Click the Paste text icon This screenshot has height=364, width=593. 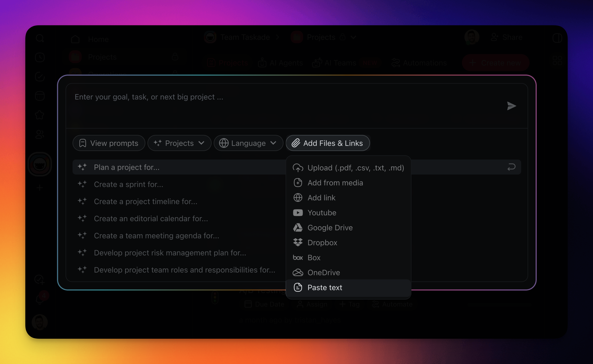point(298,287)
